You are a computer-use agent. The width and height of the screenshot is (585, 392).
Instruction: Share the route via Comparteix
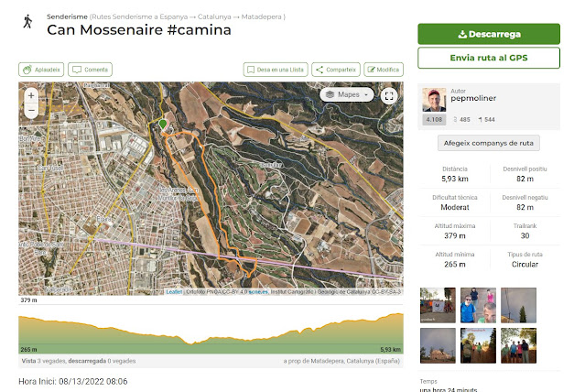336,70
